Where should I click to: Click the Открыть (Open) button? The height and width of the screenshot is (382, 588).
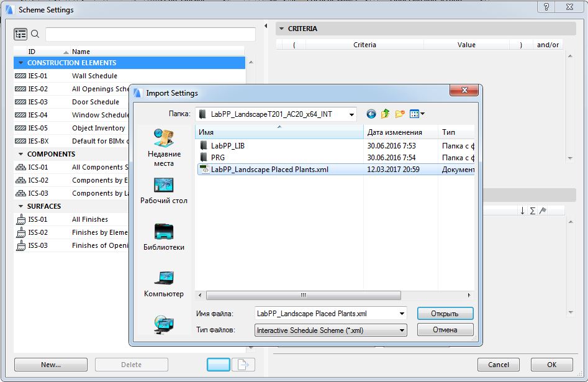(445, 314)
